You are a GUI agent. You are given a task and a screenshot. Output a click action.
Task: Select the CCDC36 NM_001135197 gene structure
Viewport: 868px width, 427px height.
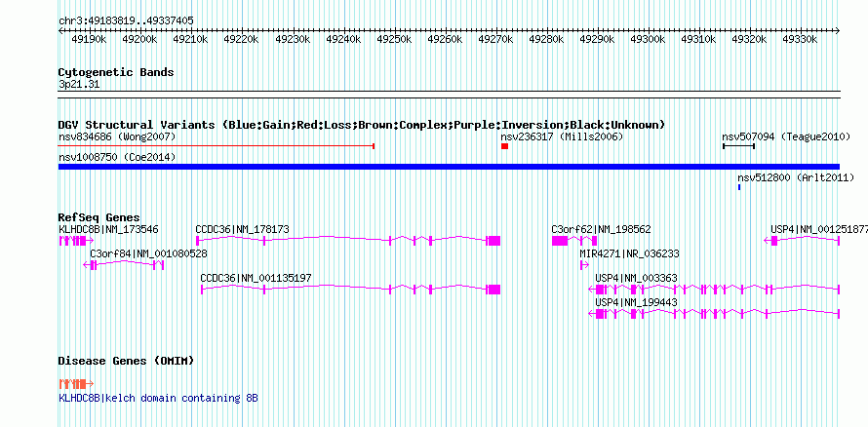pyautogui.click(x=351, y=290)
